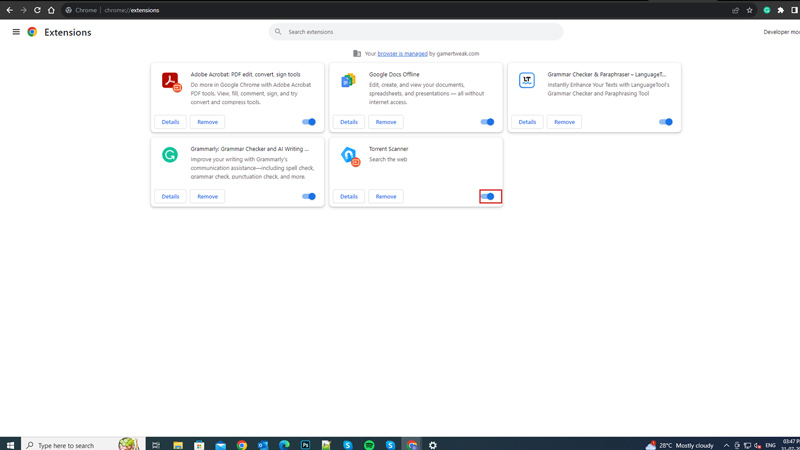Click the ENG language indicator in tray
This screenshot has height=450, width=800.
[770, 445]
